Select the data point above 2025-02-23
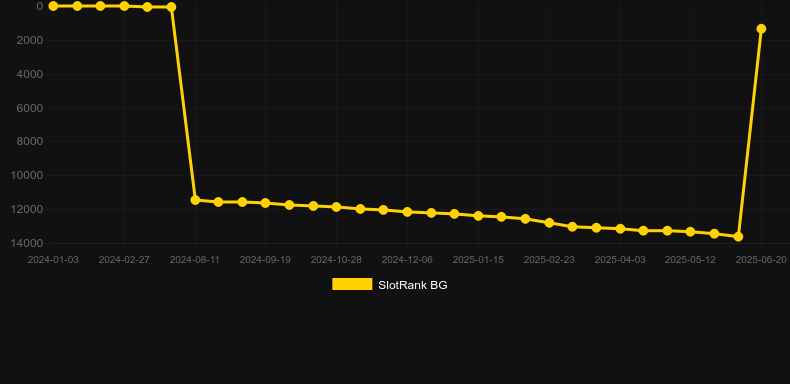Viewport: 790px width, 384px height. pos(549,223)
